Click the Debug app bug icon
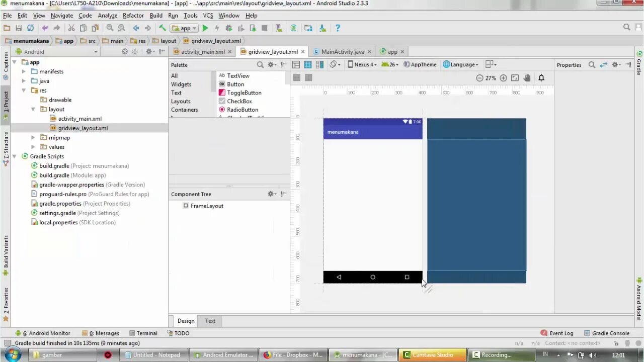Image resolution: width=644 pixels, height=362 pixels. [229, 28]
